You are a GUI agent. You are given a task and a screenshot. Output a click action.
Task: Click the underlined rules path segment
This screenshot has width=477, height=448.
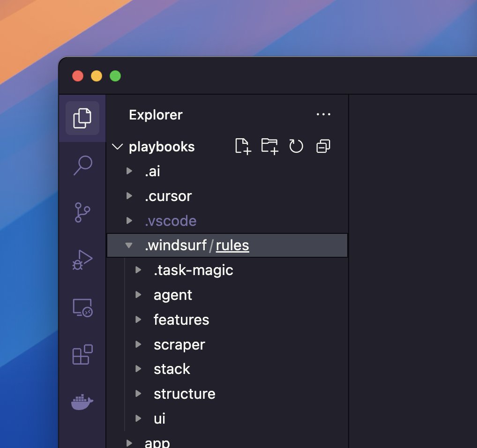(x=232, y=246)
